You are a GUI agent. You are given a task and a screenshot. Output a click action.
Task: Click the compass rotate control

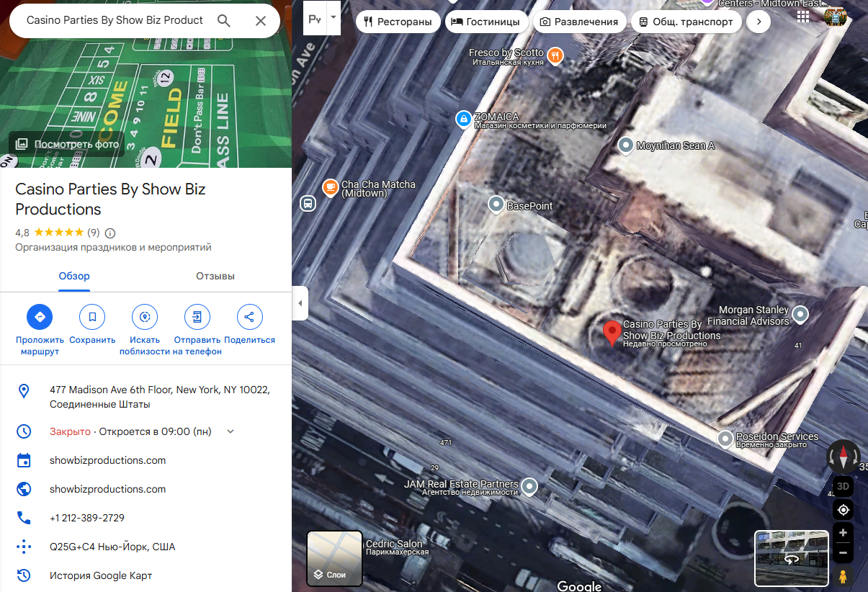[x=843, y=456]
